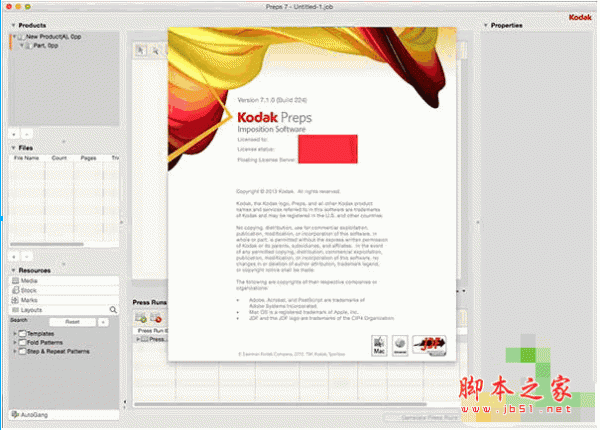Viewport: 600px width, 430px height.
Task: Select the Marks resource row
Action: (x=64, y=300)
